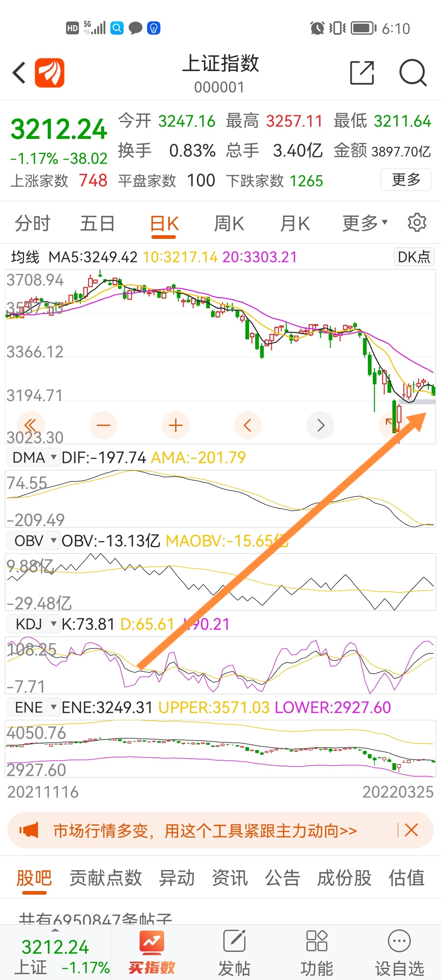Viewport: 441px width, 980px height.
Task: Expand the KDJ indicator dropdown
Action: pyautogui.click(x=33, y=624)
